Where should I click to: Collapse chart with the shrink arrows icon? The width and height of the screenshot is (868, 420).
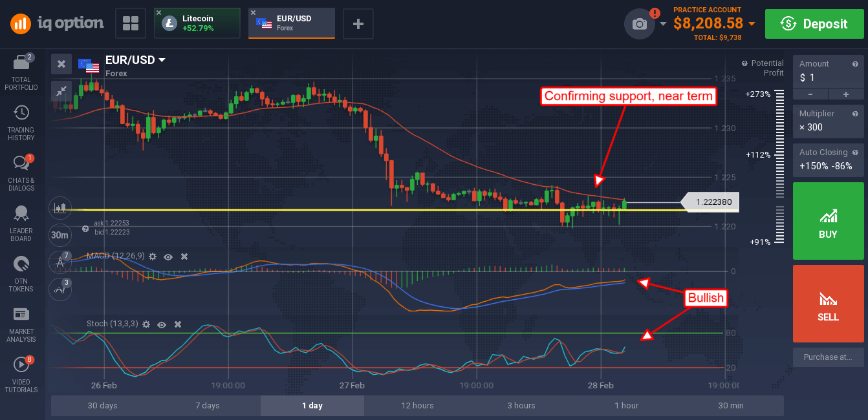point(61,91)
